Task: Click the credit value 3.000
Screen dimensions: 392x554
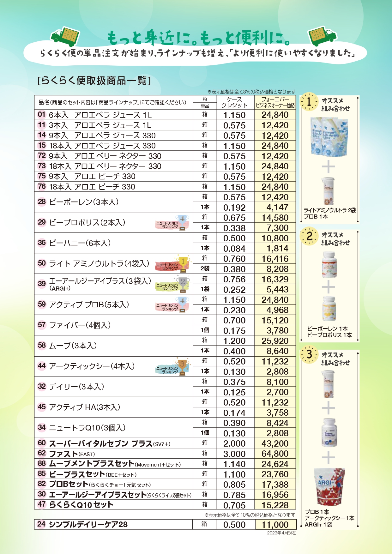Action: [x=234, y=454]
